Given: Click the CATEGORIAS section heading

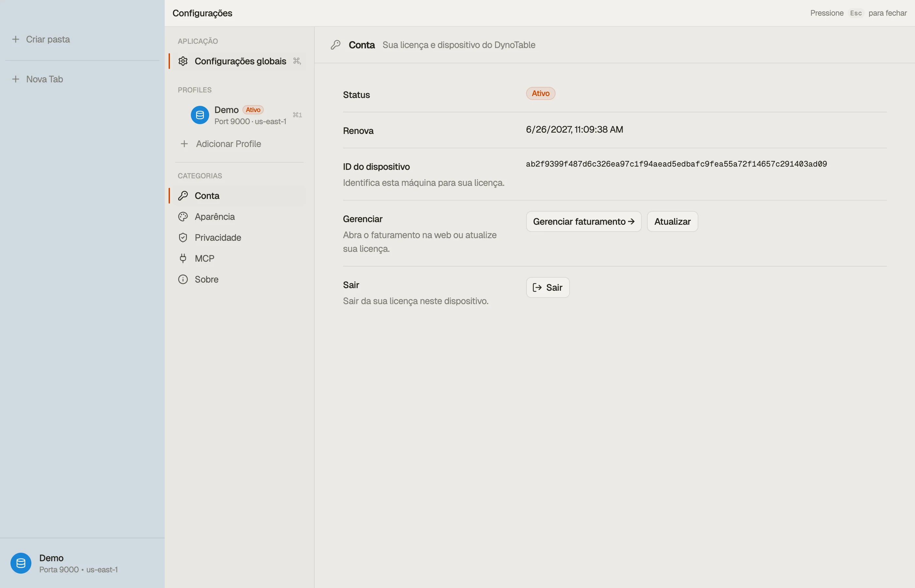Looking at the screenshot, I should point(200,176).
